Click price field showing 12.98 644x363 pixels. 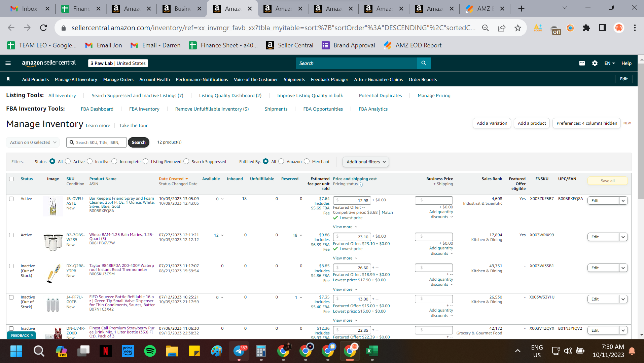[352, 201]
